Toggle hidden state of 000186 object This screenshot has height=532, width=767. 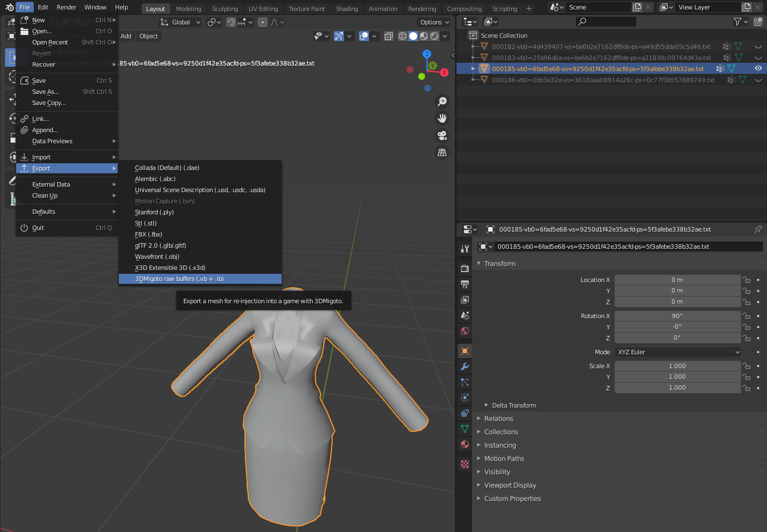(758, 80)
